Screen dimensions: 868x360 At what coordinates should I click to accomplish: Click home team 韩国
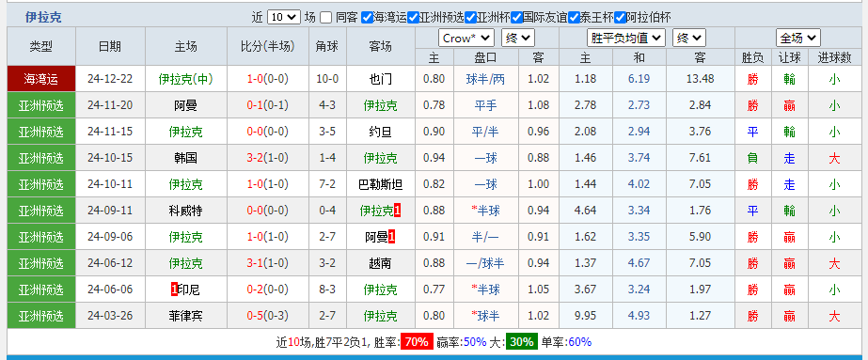[185, 158]
